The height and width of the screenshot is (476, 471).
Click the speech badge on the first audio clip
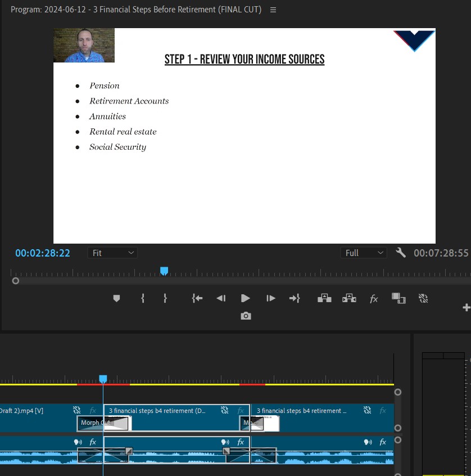[x=78, y=442]
